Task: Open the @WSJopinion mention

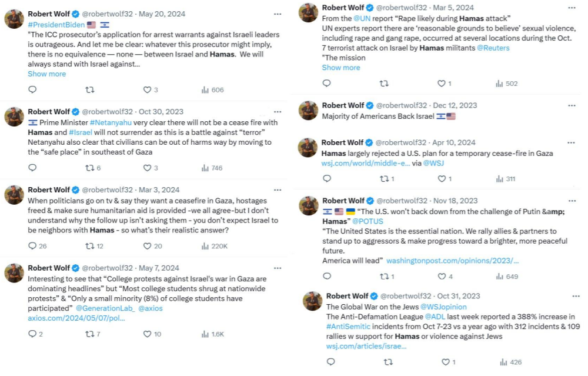Action: (443, 307)
